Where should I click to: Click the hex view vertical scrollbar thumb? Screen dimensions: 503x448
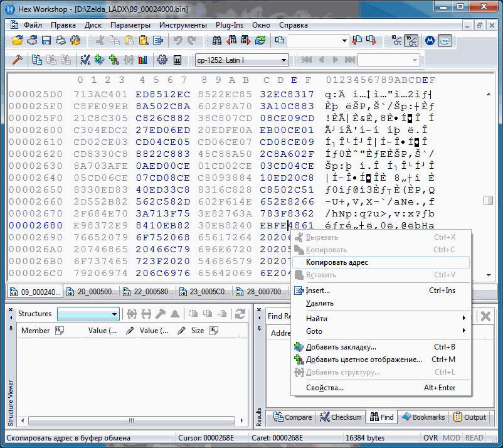pos(488,201)
